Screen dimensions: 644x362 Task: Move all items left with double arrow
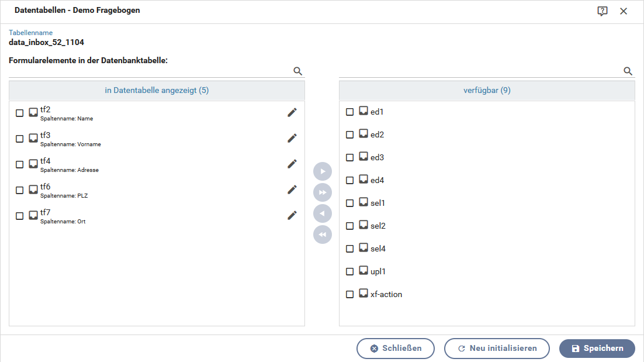click(x=323, y=235)
